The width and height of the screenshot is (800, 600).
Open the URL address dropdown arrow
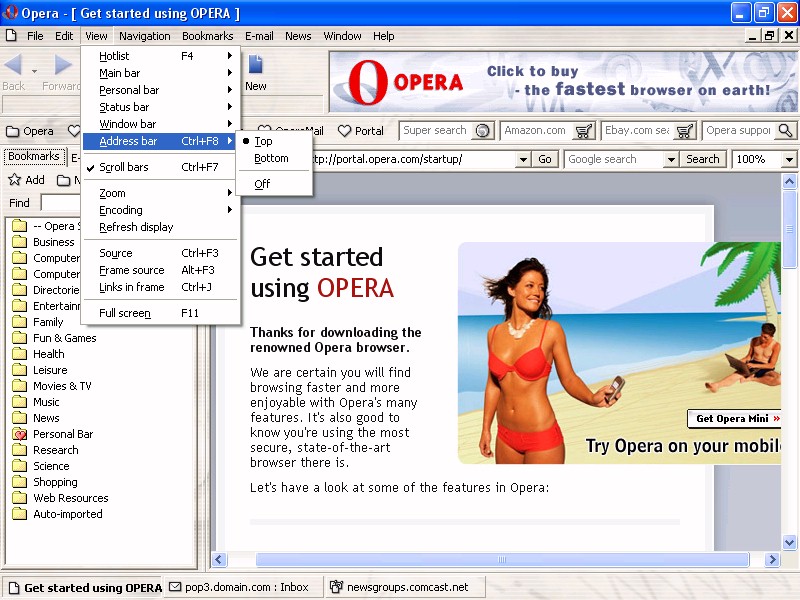(x=523, y=159)
